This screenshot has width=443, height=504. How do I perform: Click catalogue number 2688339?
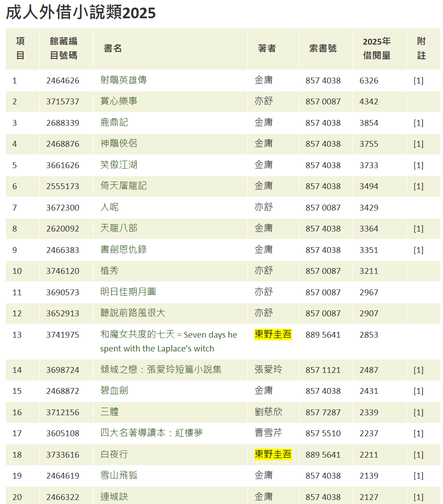tap(63, 123)
